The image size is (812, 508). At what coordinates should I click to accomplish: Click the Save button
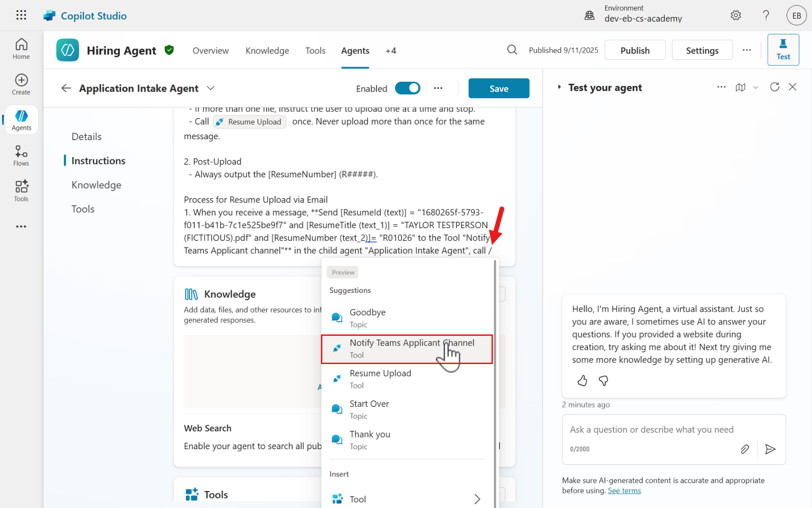point(499,88)
